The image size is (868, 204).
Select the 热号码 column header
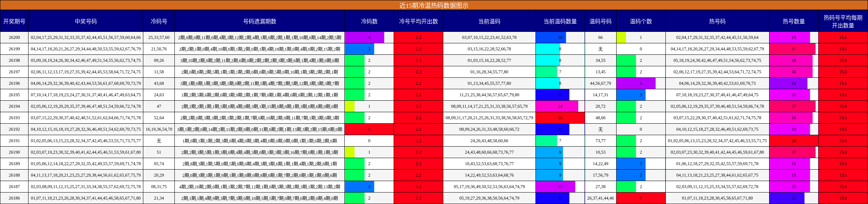click(717, 21)
